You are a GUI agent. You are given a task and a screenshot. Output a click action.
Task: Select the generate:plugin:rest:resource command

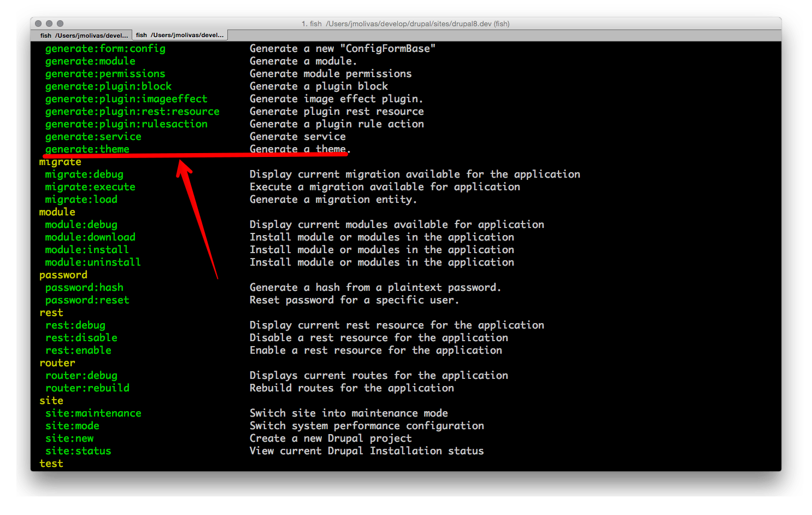tap(132, 112)
